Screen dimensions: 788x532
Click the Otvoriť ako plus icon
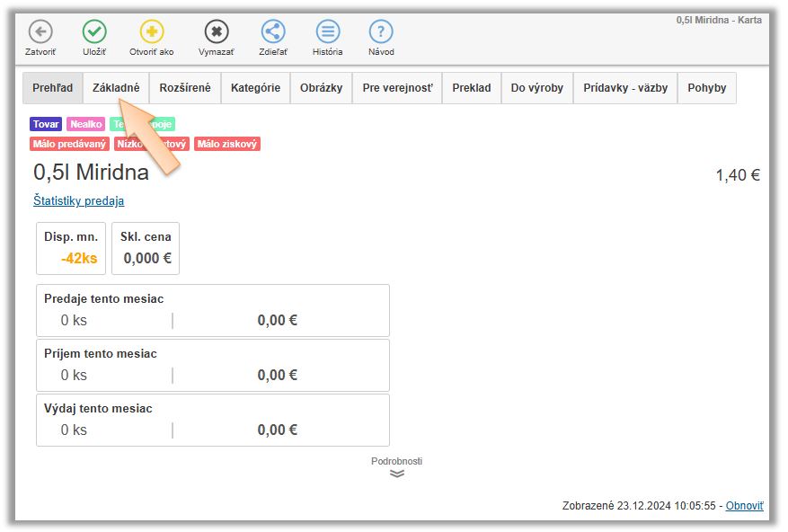(x=152, y=31)
